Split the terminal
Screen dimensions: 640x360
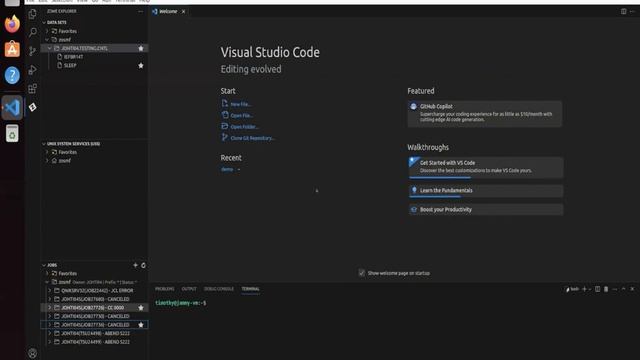tap(597, 289)
